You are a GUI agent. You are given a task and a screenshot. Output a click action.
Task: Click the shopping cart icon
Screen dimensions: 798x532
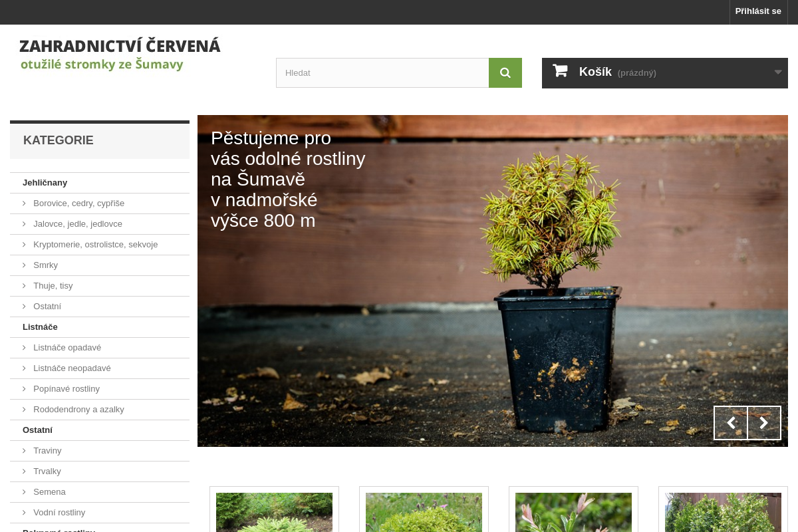pyautogui.click(x=560, y=71)
